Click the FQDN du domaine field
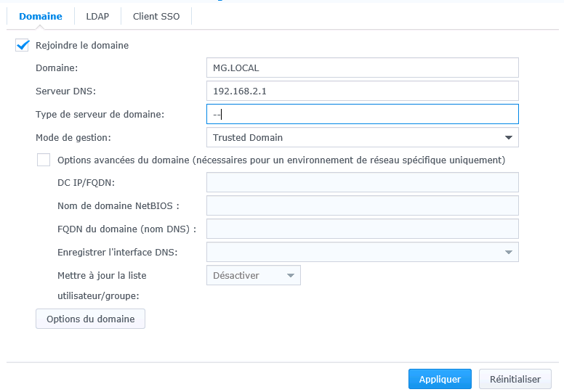The width and height of the screenshot is (564, 392). (362, 229)
